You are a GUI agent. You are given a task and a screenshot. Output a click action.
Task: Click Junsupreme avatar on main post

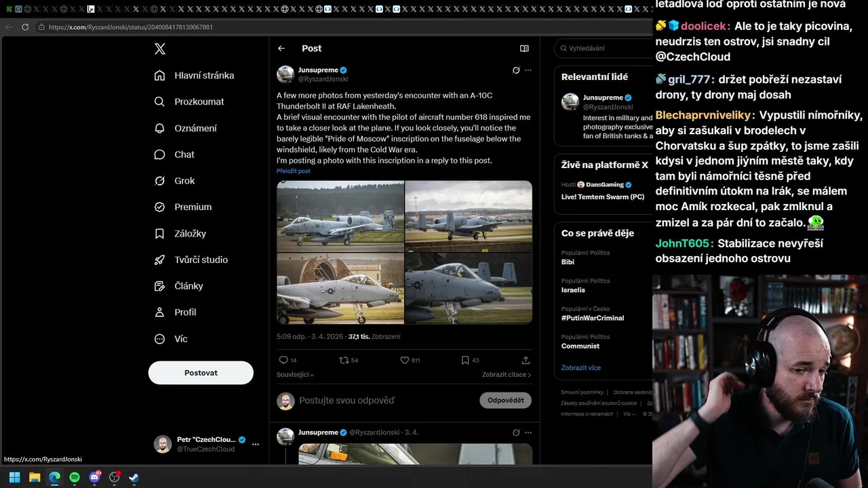(285, 75)
